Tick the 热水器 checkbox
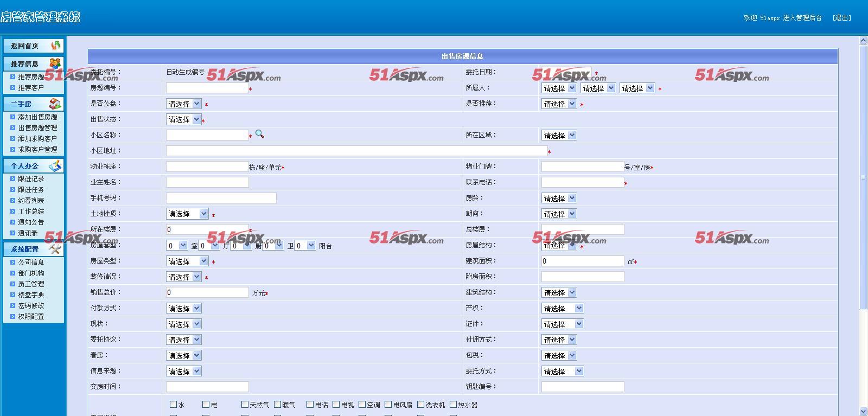Image resolution: width=868 pixels, height=416 pixels. click(x=454, y=404)
